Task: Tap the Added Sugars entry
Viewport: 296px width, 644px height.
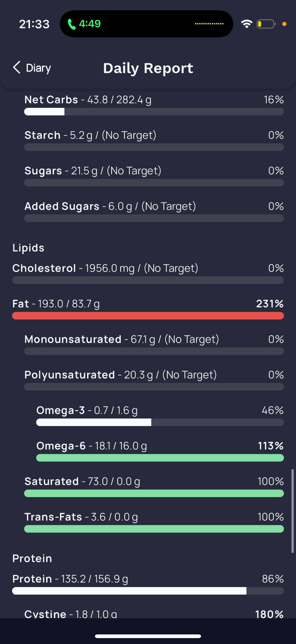Action: click(x=154, y=211)
